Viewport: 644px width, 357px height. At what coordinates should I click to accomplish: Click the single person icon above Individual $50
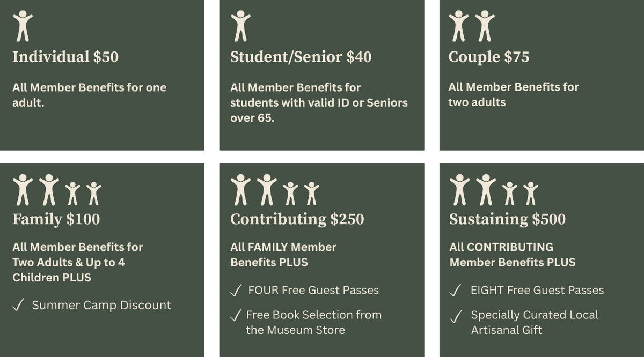click(23, 26)
